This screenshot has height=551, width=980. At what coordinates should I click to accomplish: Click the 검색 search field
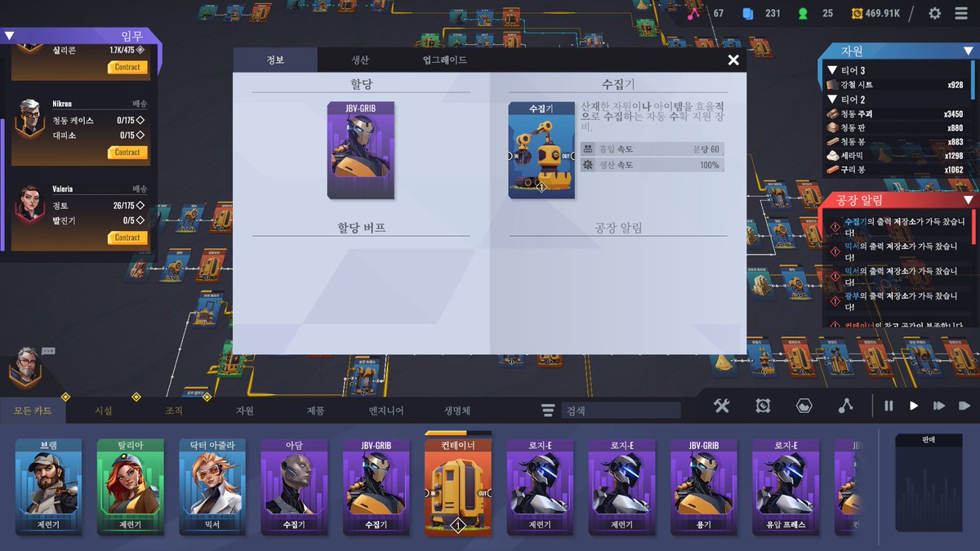click(x=619, y=411)
